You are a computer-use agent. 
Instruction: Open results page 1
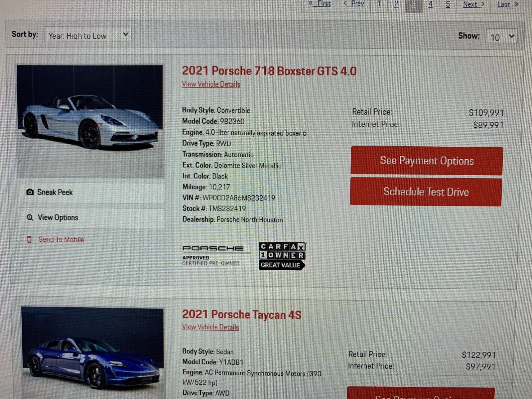click(x=379, y=4)
